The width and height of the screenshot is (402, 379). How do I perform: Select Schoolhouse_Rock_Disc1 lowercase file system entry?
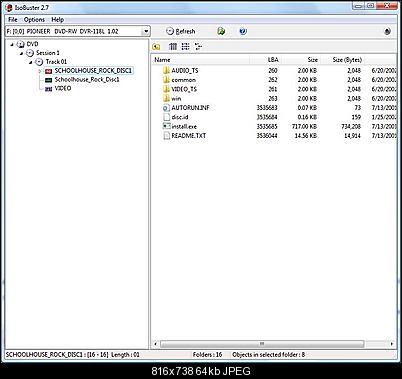pyautogui.click(x=87, y=80)
